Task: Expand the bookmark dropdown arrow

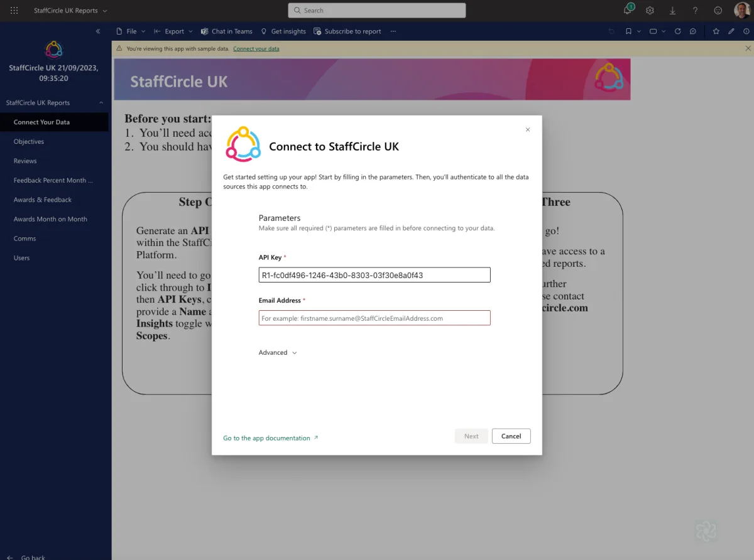Action: [639, 31]
